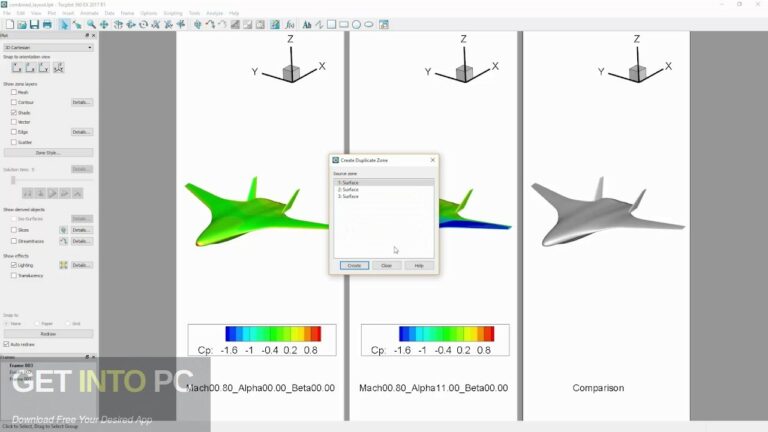Open the Frame menu
Image resolution: width=768 pixels, height=432 pixels.
click(x=127, y=13)
